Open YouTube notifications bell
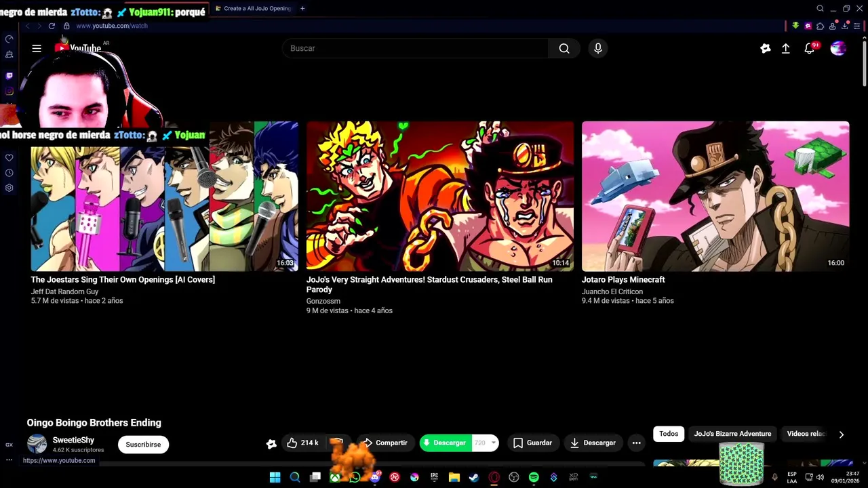 point(810,48)
